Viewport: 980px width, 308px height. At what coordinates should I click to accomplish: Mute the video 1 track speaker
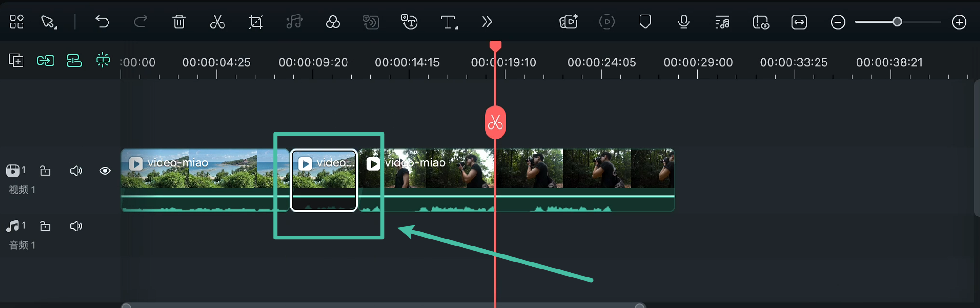pos(76,170)
